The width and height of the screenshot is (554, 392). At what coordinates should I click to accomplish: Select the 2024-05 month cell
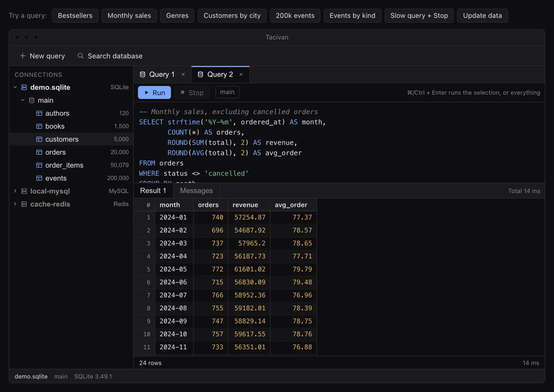[x=174, y=269]
